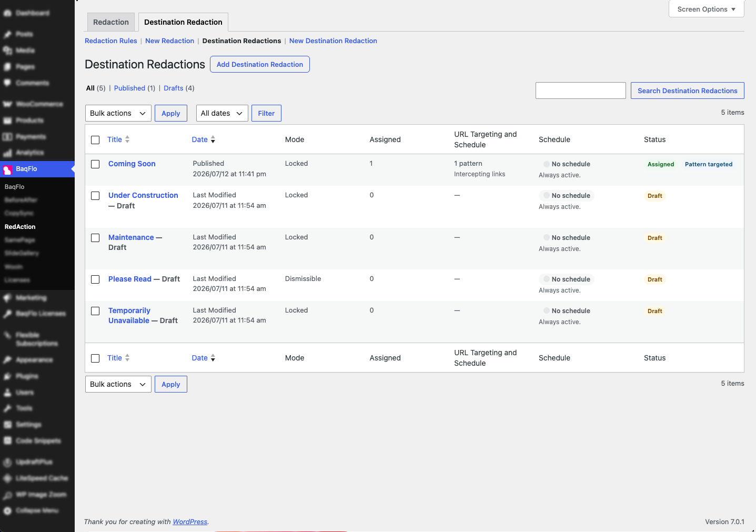Click the Users icon in sidebar
The height and width of the screenshot is (532, 756).
coord(8,393)
